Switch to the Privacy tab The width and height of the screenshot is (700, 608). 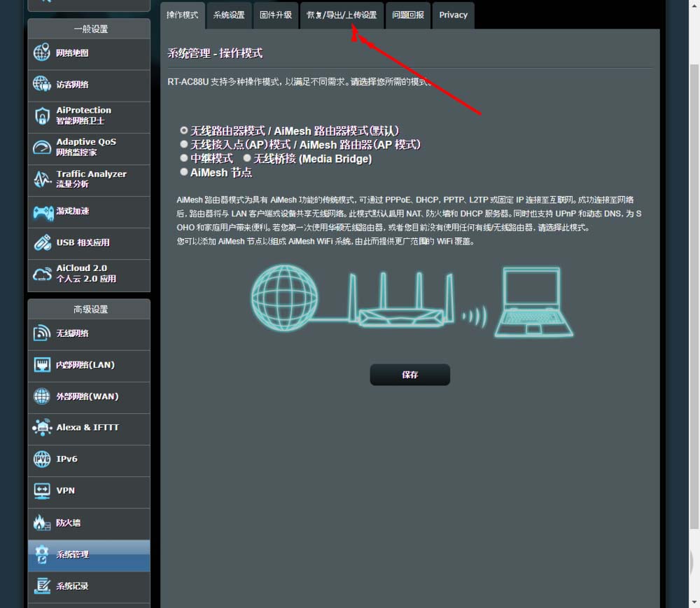453,15
